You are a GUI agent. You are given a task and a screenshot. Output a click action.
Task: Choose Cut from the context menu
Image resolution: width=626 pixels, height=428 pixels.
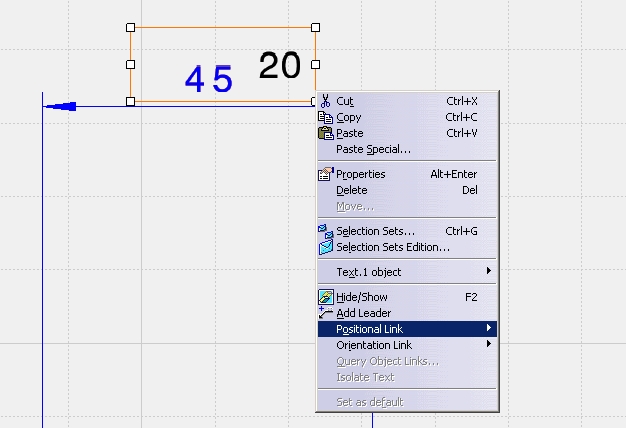407,101
